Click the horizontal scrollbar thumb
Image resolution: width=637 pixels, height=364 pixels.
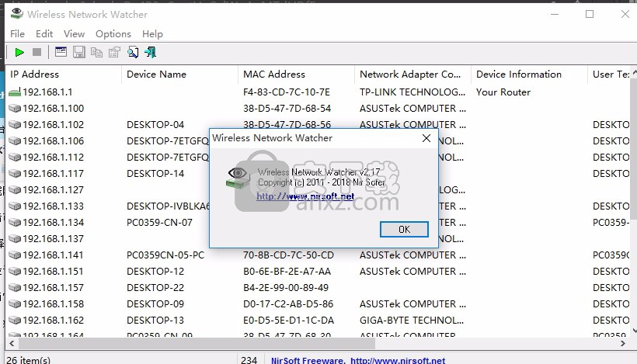(197, 344)
